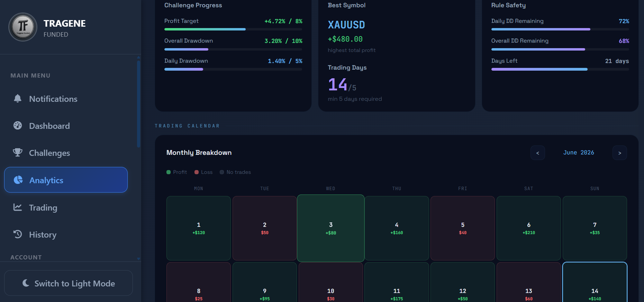
Task: Click the 72% Daily DD value
Action: (624, 21)
